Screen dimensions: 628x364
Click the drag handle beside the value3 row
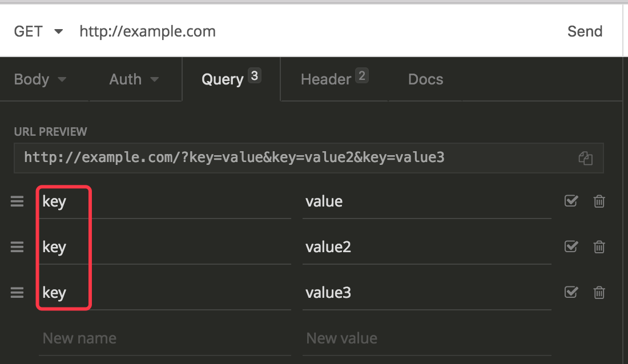pyautogui.click(x=17, y=292)
